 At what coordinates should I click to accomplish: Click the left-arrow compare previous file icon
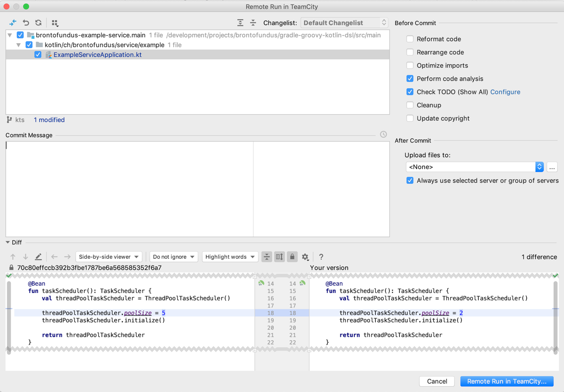tap(54, 257)
